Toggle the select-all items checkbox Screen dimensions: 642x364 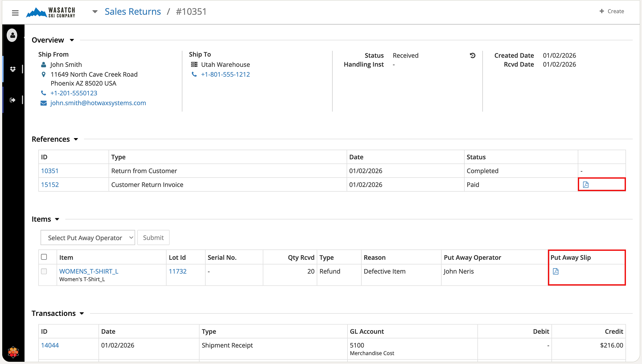pyautogui.click(x=44, y=257)
